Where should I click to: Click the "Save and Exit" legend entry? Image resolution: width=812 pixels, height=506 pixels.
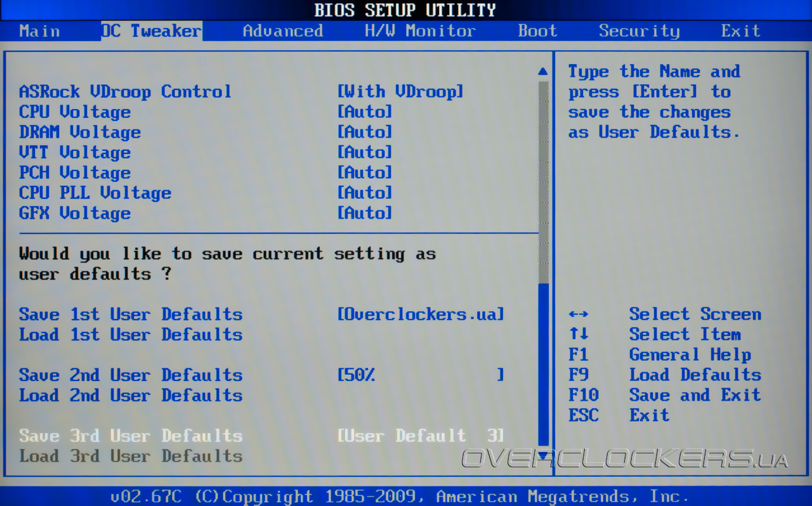pyautogui.click(x=695, y=396)
